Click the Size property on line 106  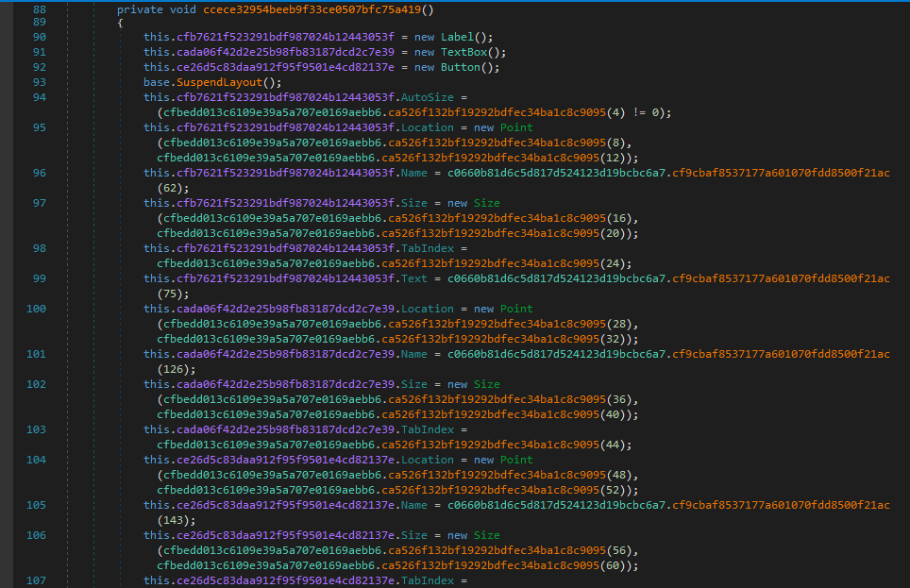coord(413,535)
